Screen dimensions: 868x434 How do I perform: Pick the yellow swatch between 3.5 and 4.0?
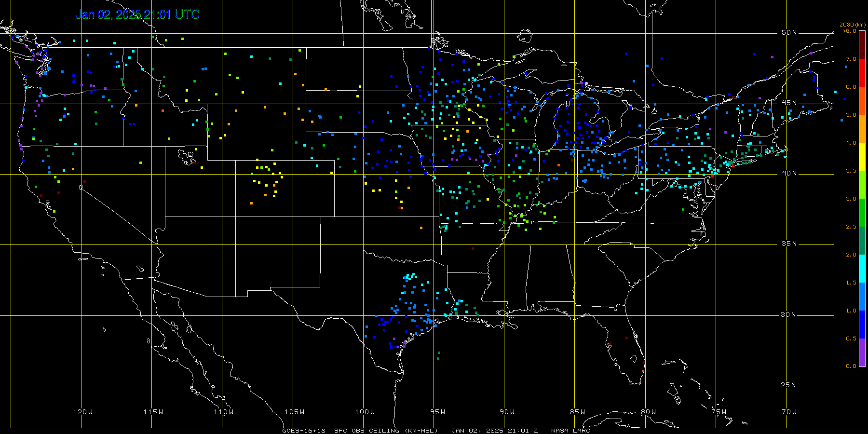pos(862,157)
